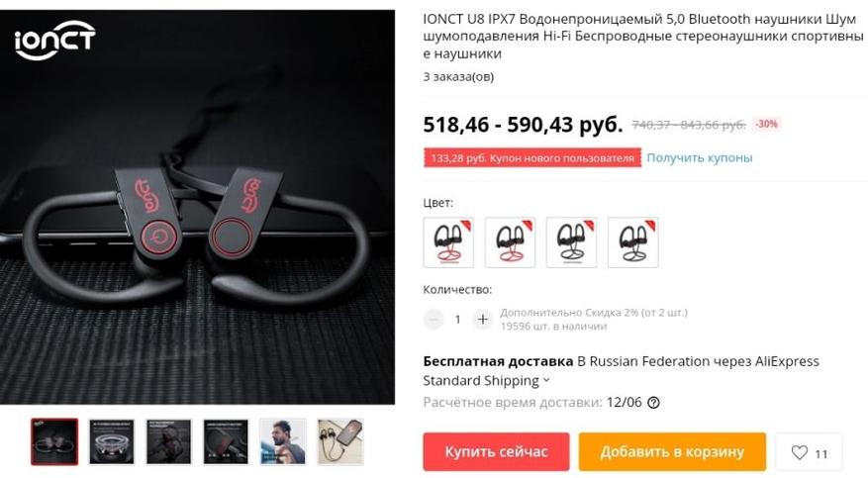Increase quantity with plus button
868x478 pixels.
point(483,320)
